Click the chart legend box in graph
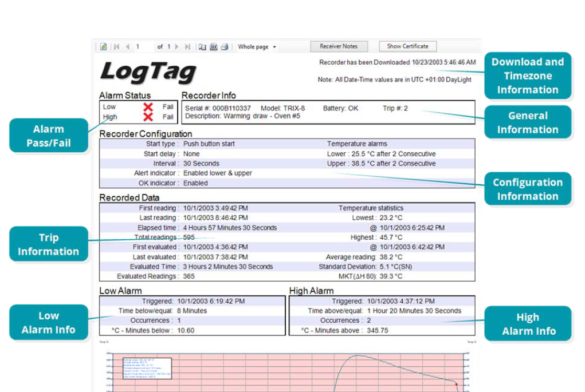 147,367
